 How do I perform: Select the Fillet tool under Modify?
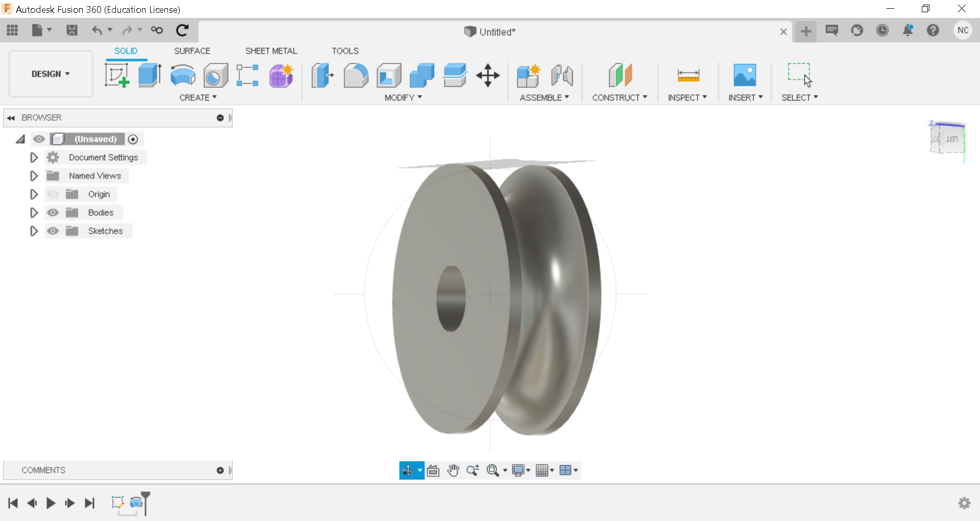tap(356, 76)
